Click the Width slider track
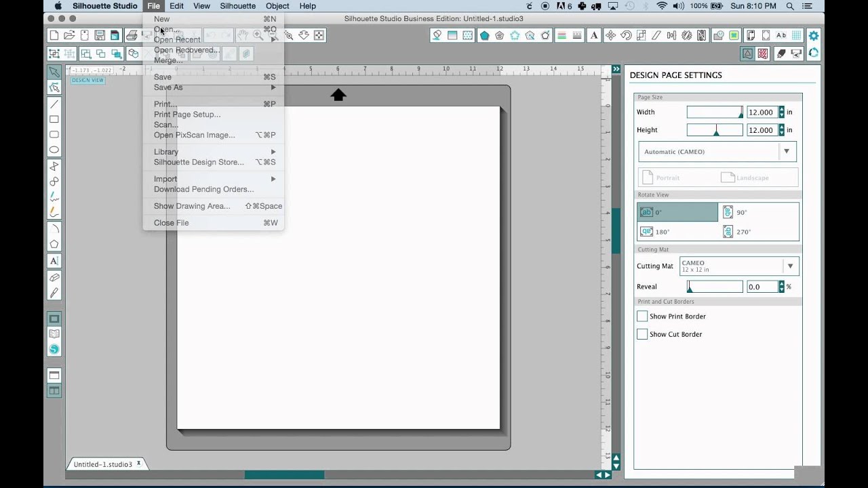Screen dimensions: 868x488 click(715, 113)
